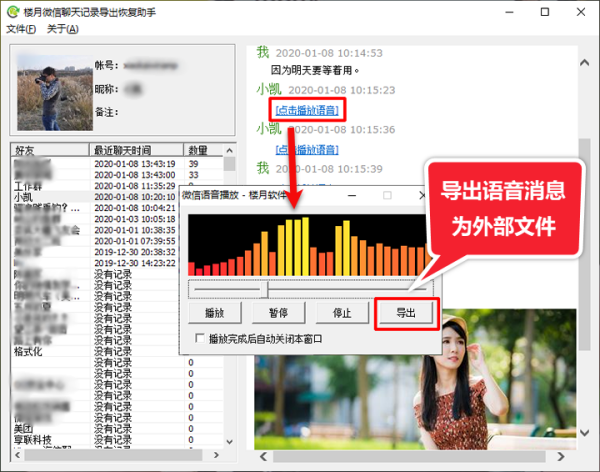Click the 数量 column header
The width and height of the screenshot is (600, 472).
[x=200, y=149]
